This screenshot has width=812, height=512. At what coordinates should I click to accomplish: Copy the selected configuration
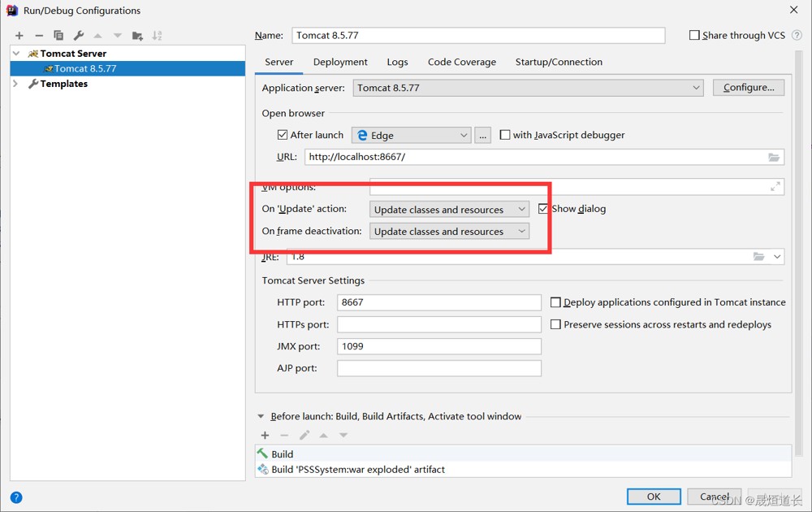pos(58,36)
